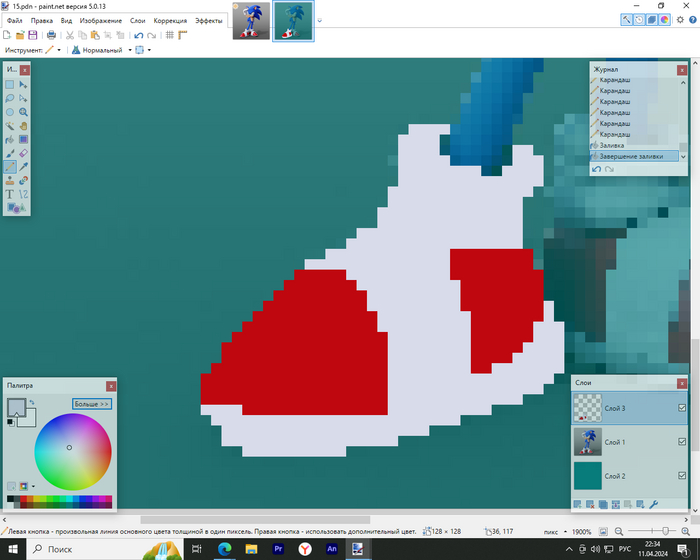Toggle the rulers icon in toolbar
The image size is (700, 560).
tap(183, 35)
